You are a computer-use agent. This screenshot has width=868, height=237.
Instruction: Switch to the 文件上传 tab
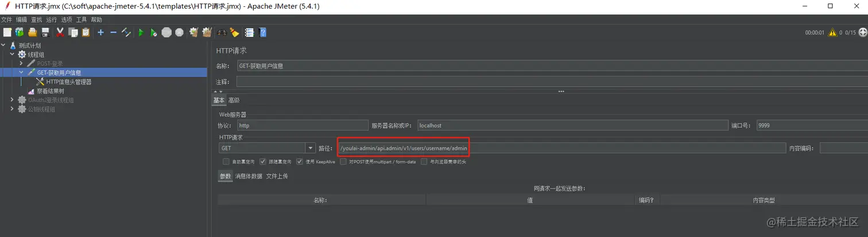coord(277,176)
